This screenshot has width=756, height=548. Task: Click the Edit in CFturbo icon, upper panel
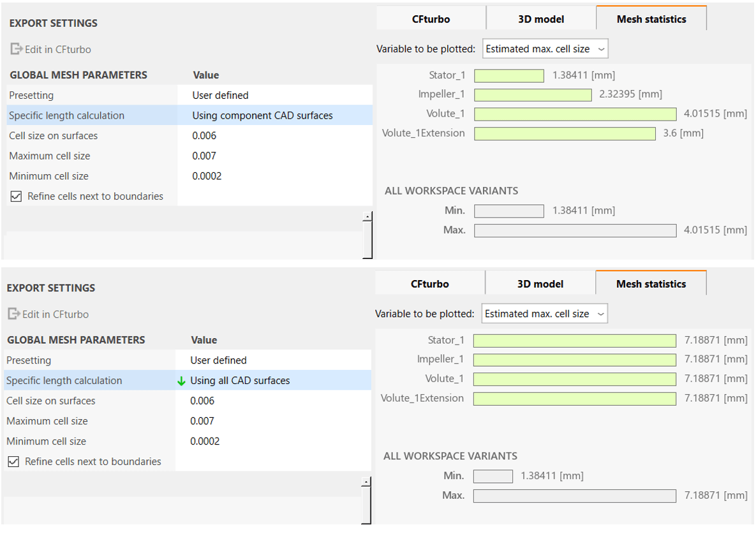[x=16, y=49]
